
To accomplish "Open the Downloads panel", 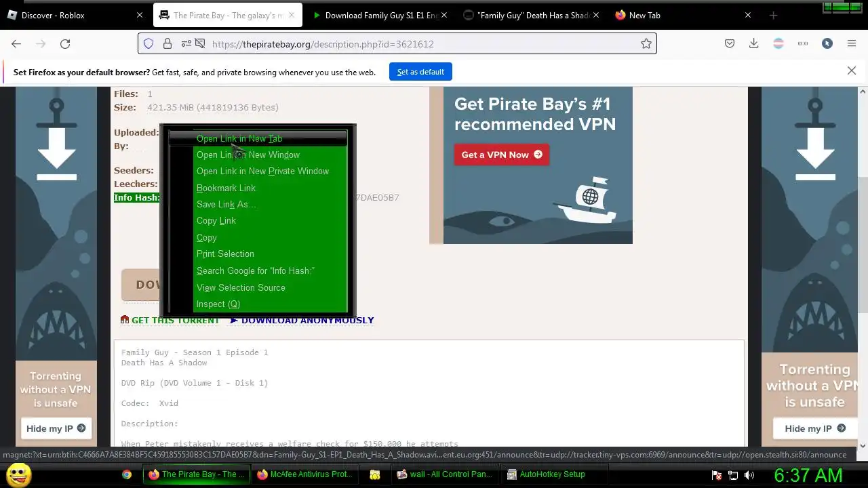I will tap(753, 43).
